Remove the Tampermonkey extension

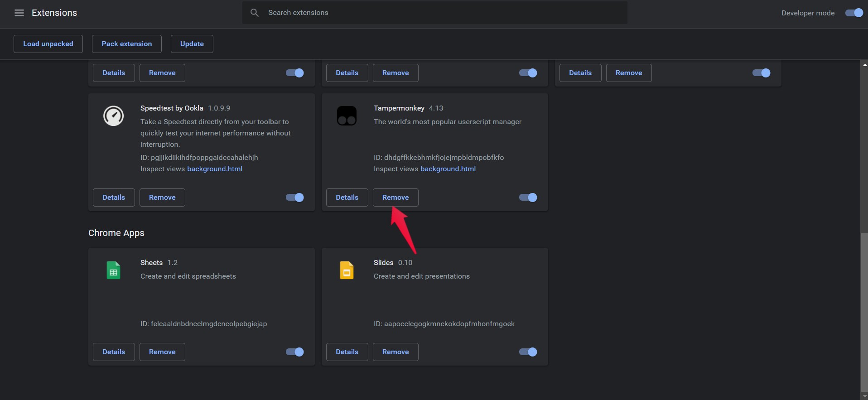coord(395,198)
